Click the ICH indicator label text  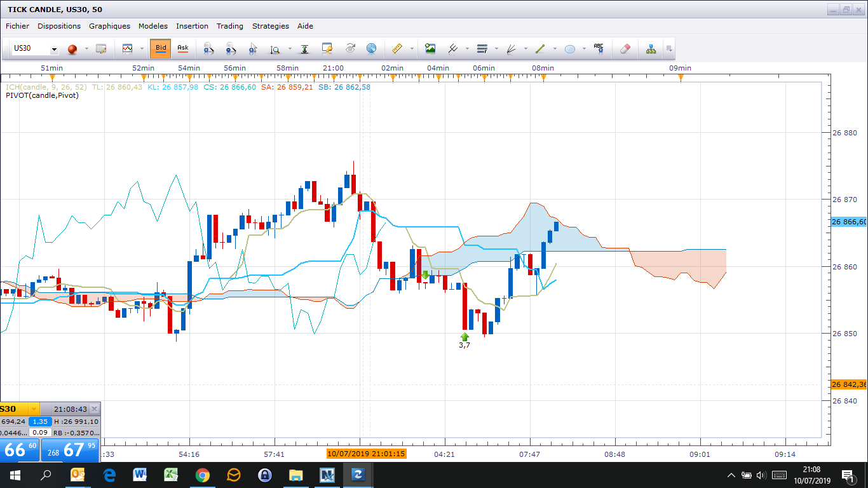coord(46,87)
